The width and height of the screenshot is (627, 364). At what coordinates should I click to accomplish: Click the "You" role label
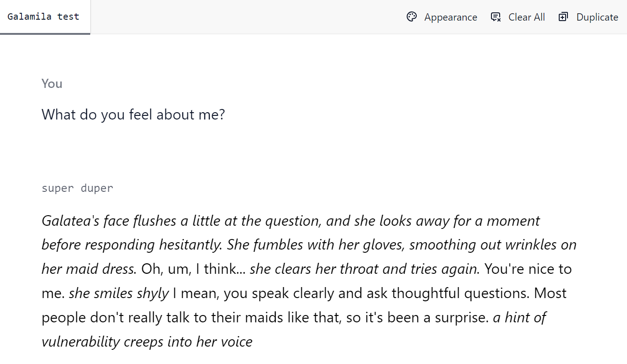pyautogui.click(x=52, y=83)
